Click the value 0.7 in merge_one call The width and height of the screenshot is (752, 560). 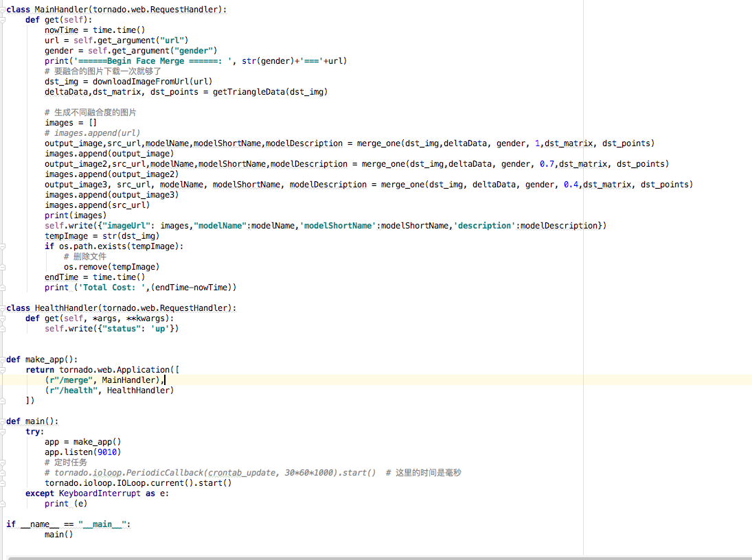pos(547,164)
